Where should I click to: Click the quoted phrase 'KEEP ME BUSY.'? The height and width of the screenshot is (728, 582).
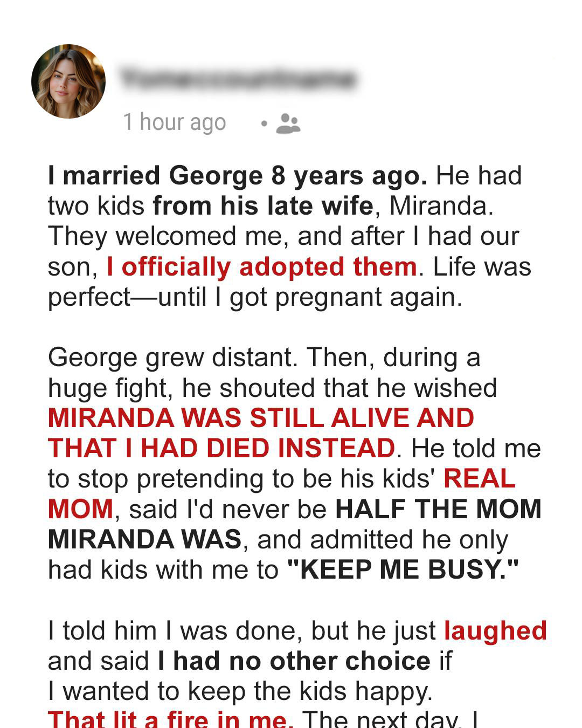403,569
